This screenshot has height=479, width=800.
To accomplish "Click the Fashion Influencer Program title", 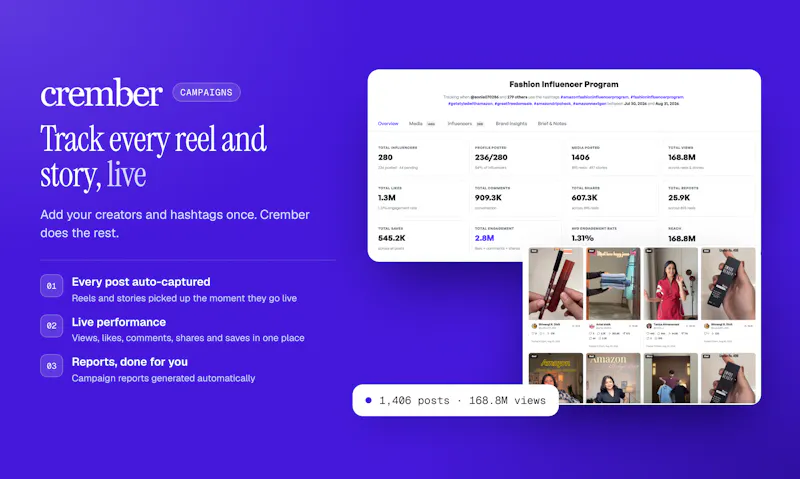I will [x=564, y=84].
